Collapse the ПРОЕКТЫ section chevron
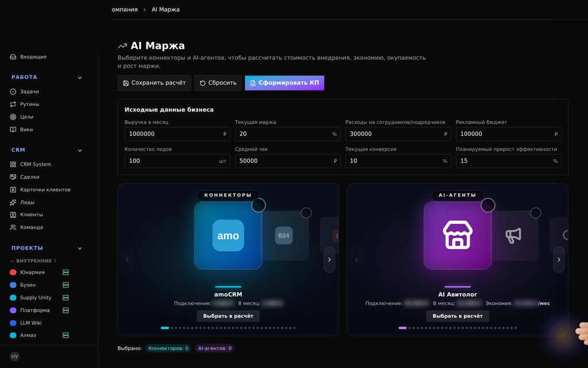Viewport: 588px width, 368px height. coord(79,248)
